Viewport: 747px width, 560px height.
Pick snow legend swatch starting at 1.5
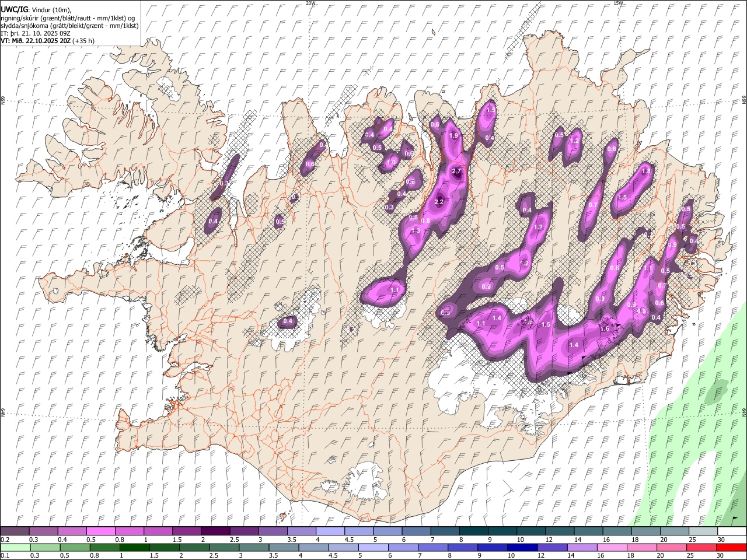[x=187, y=531]
